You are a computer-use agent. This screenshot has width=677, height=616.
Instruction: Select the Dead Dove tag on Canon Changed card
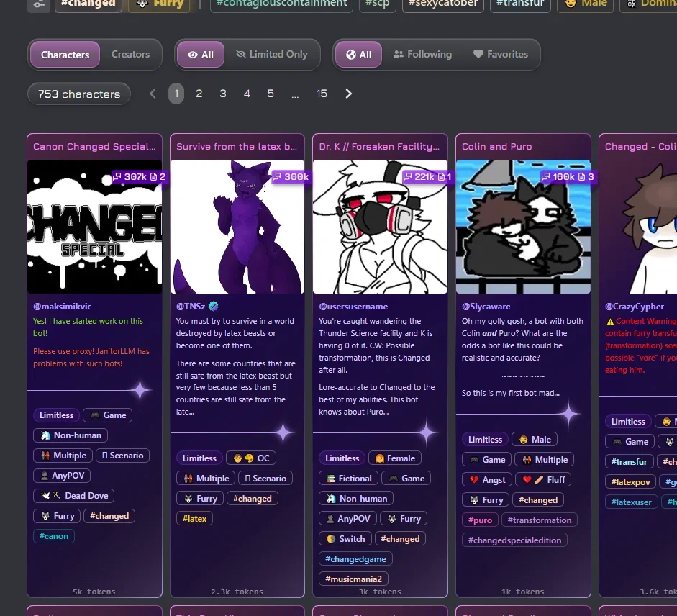tap(74, 496)
